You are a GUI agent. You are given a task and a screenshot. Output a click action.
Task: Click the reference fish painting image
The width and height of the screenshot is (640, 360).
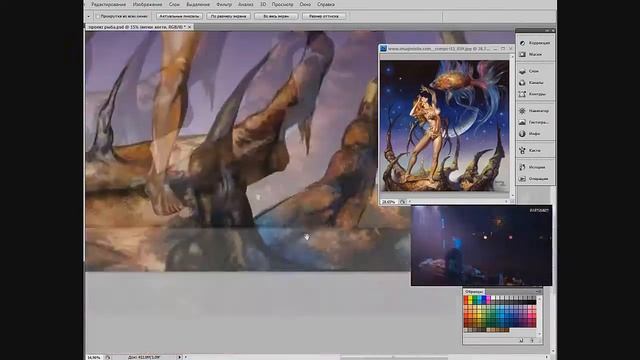coord(444,126)
